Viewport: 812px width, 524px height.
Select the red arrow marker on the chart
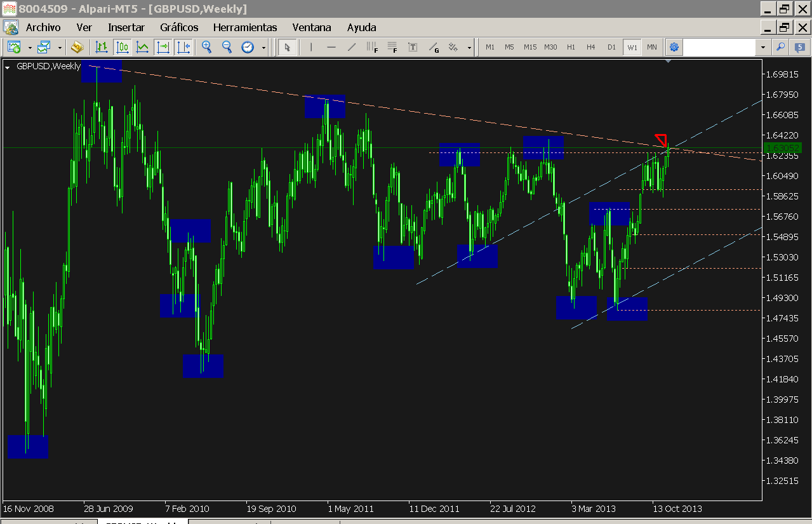662,140
